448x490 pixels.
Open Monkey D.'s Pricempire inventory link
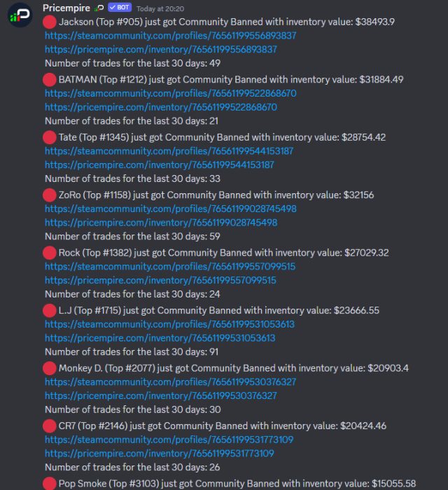[160, 395]
